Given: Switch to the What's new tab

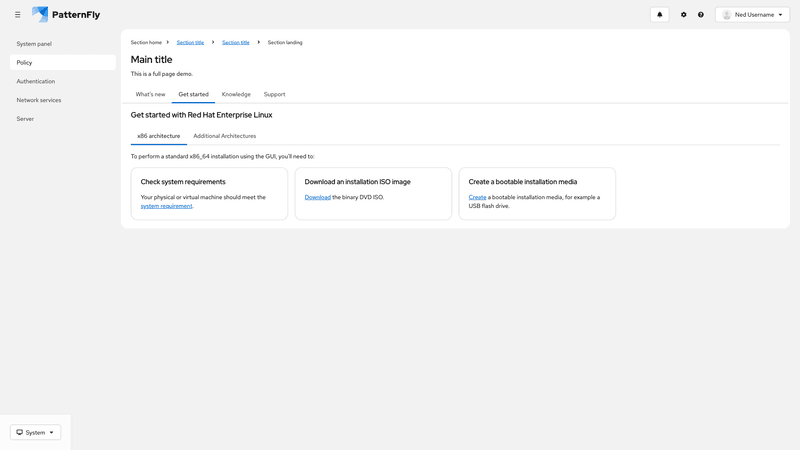Looking at the screenshot, I should coord(150,94).
